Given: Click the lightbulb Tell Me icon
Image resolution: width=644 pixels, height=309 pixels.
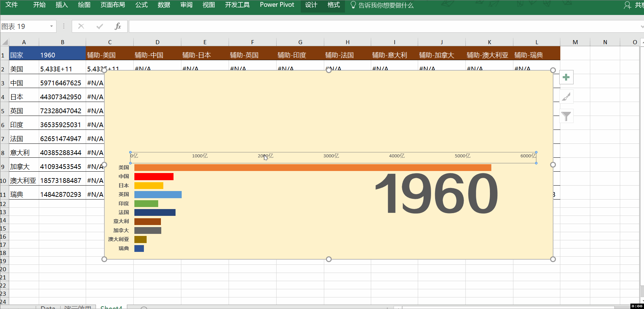Looking at the screenshot, I should [x=353, y=5].
